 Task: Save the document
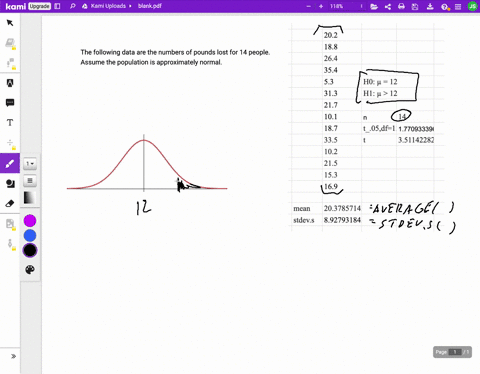coord(415,6)
